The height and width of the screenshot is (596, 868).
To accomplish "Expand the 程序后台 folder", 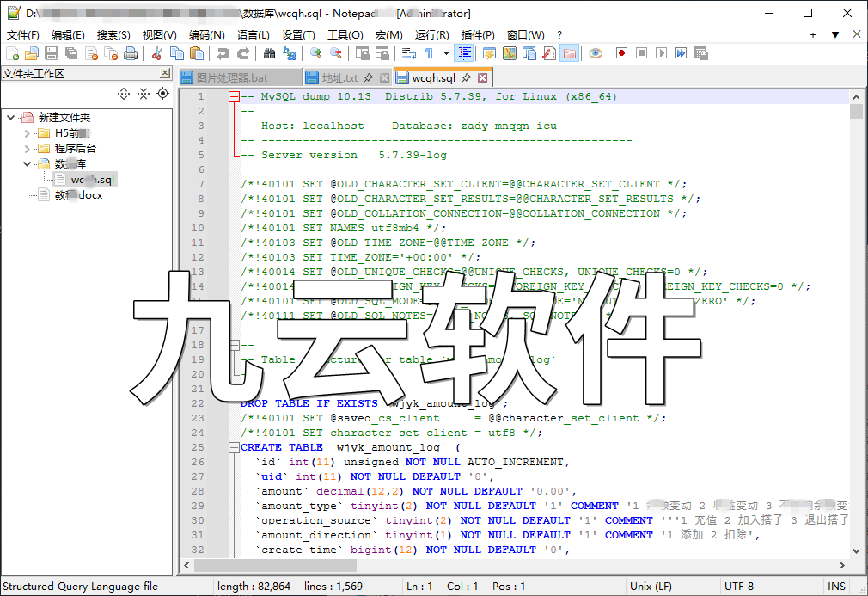I will click(x=28, y=149).
